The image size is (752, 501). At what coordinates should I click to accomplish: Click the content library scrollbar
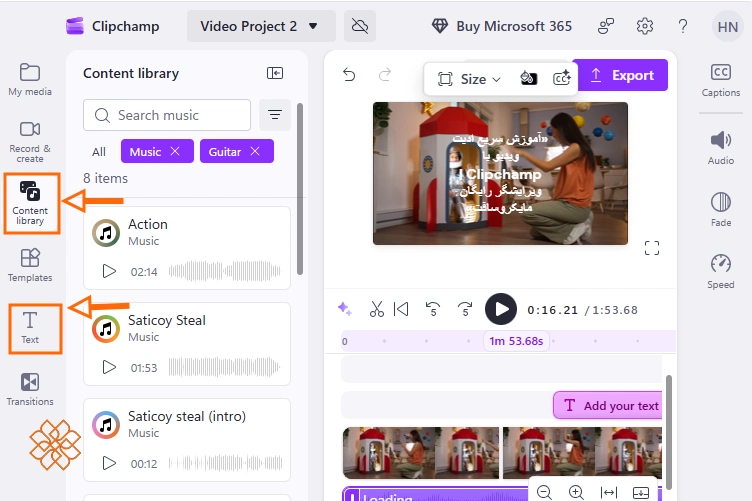300,189
